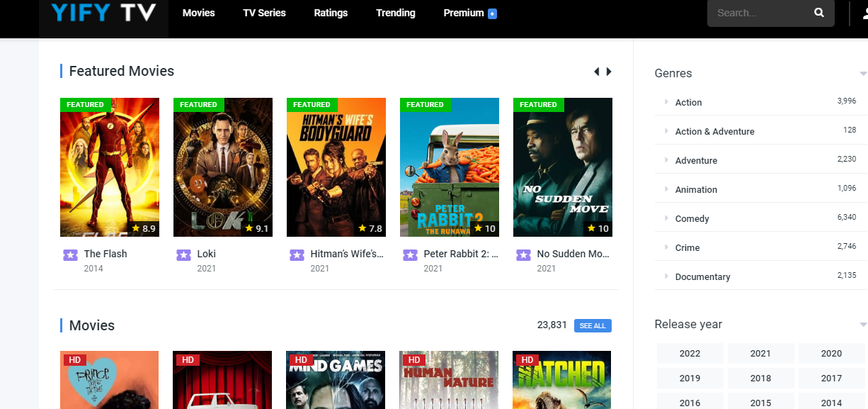This screenshot has width=868, height=409.
Task: Click the SEE ALL movies button
Action: click(x=593, y=325)
